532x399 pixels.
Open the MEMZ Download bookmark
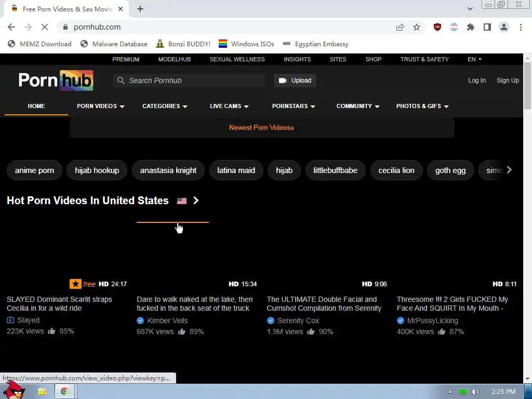point(39,44)
